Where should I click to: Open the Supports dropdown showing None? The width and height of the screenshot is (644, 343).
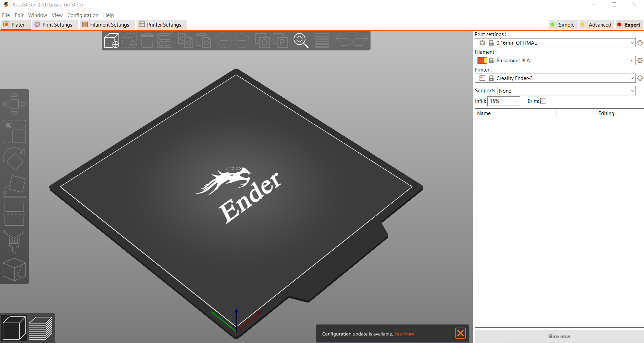566,91
